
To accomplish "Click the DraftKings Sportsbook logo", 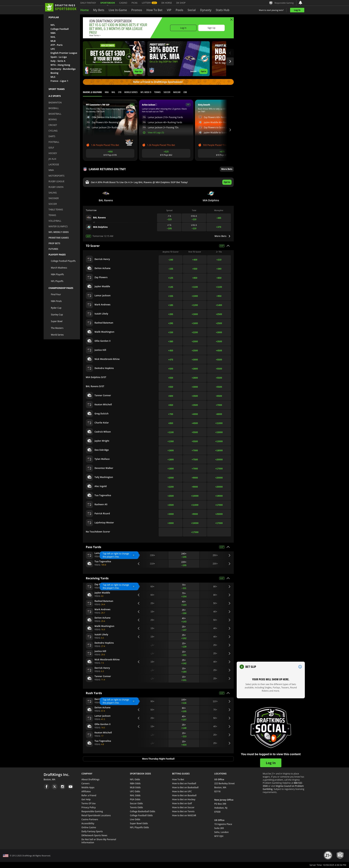I will pos(61,7).
